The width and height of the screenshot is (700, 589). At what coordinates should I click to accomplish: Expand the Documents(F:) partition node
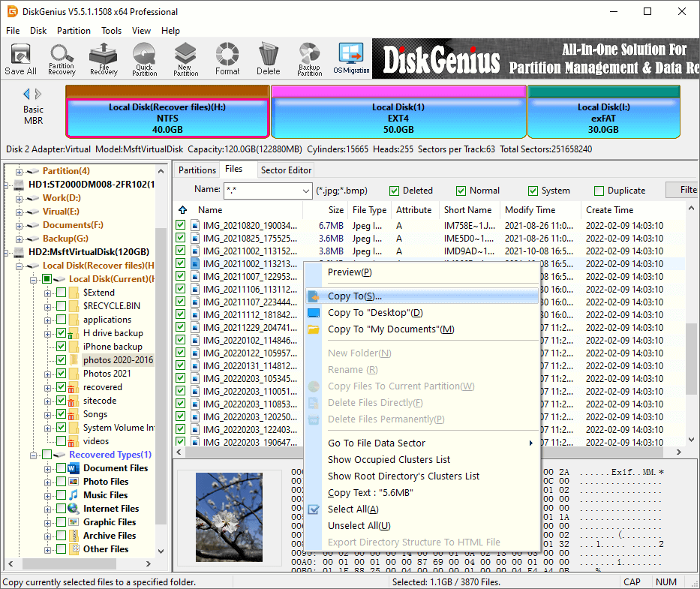[x=20, y=226]
